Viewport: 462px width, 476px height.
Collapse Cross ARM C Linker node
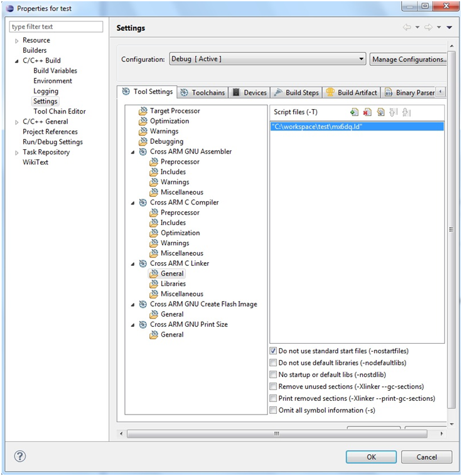point(133,264)
